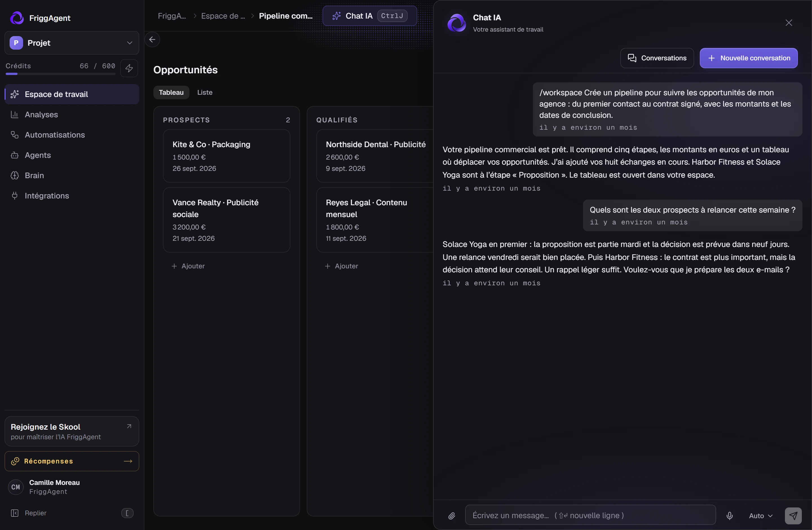Open Reyes Legal · Contenu mensuel card
Screen dimensions: 812x530
[375, 220]
